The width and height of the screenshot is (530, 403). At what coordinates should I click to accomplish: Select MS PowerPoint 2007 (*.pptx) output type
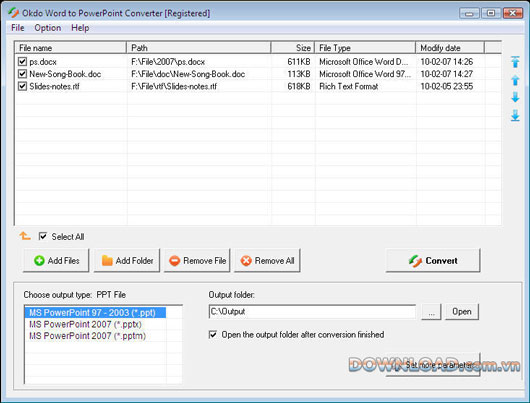(x=86, y=324)
